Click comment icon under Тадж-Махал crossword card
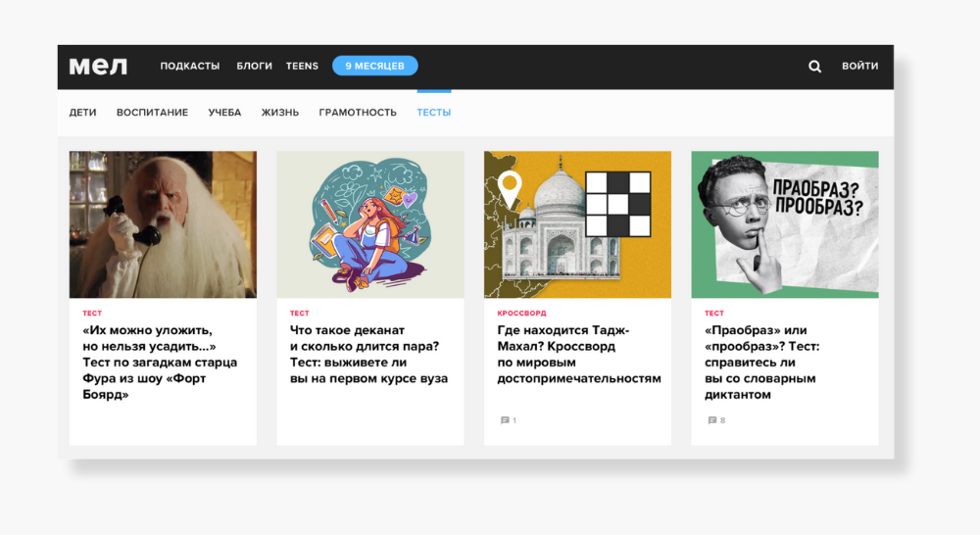 (x=506, y=420)
